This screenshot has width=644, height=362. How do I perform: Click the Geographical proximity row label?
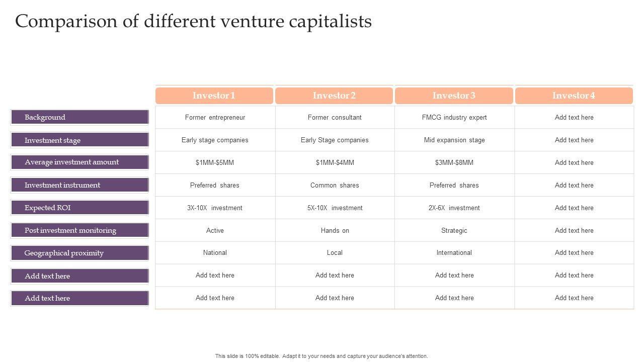[x=79, y=253]
